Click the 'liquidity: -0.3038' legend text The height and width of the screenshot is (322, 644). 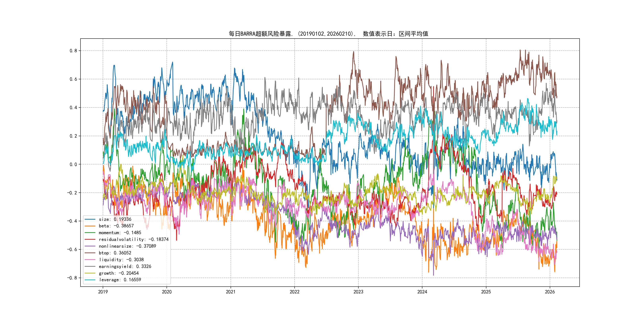pyautogui.click(x=121, y=260)
